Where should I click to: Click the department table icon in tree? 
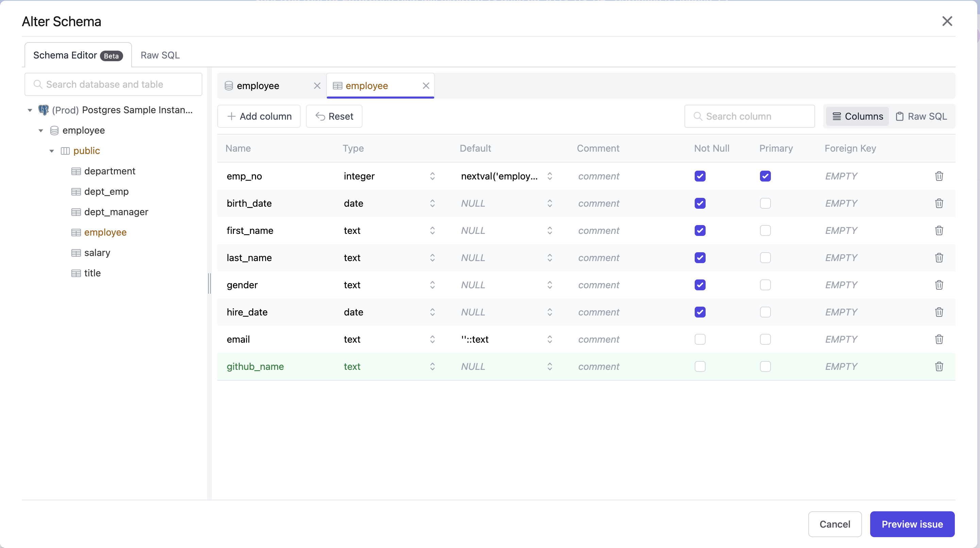(76, 171)
